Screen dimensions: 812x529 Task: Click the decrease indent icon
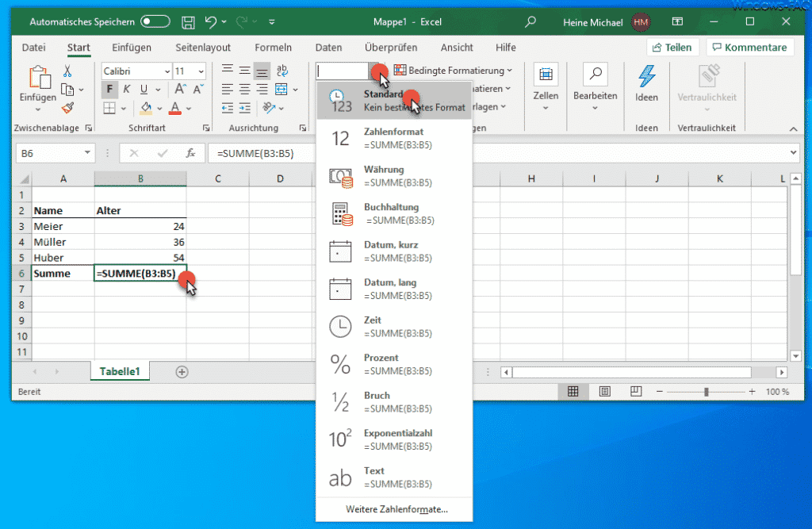228,108
